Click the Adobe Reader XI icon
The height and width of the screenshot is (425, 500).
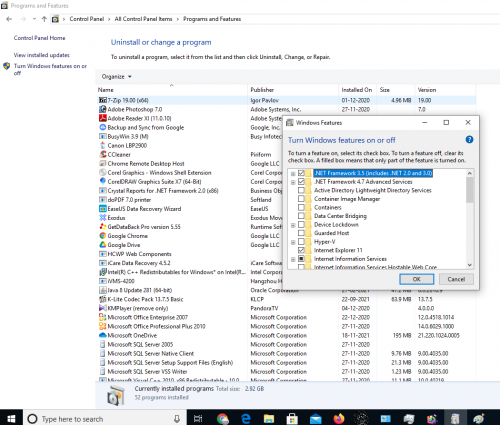pos(103,118)
